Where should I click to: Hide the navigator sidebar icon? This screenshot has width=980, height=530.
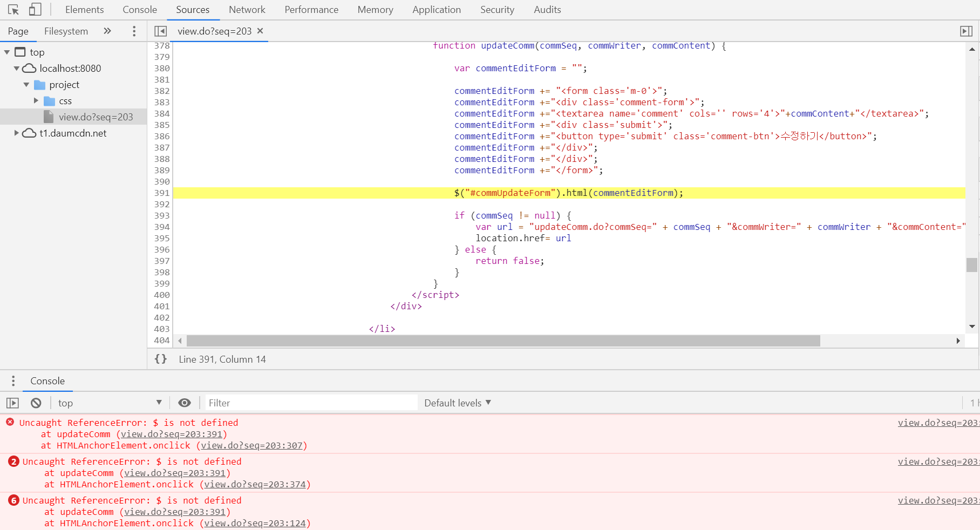(160, 31)
